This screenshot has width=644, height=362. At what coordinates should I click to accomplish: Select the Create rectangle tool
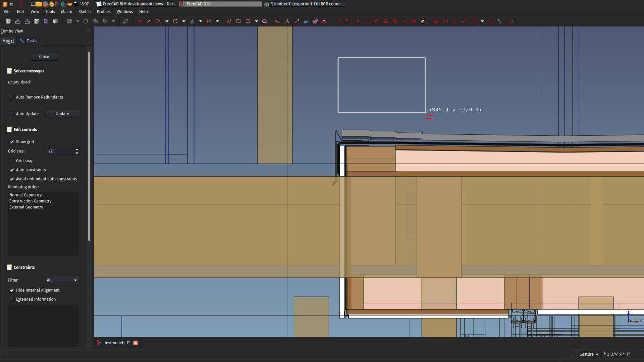tap(238, 21)
